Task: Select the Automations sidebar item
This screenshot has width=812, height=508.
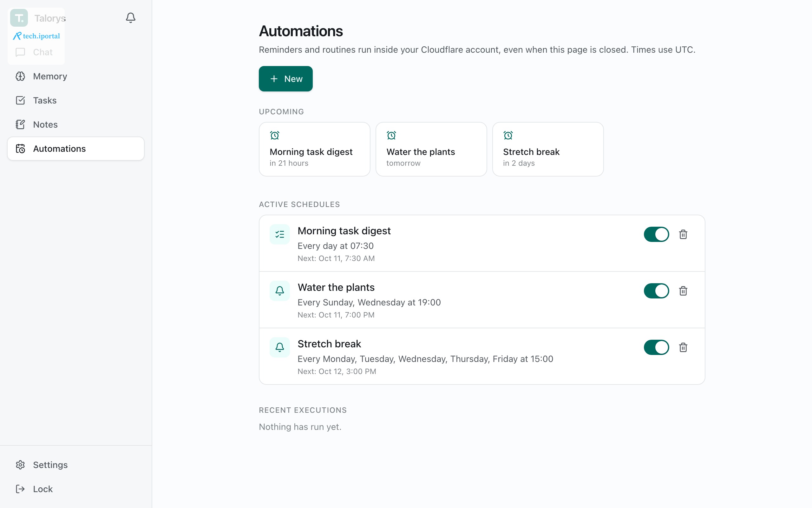Action: click(x=76, y=149)
